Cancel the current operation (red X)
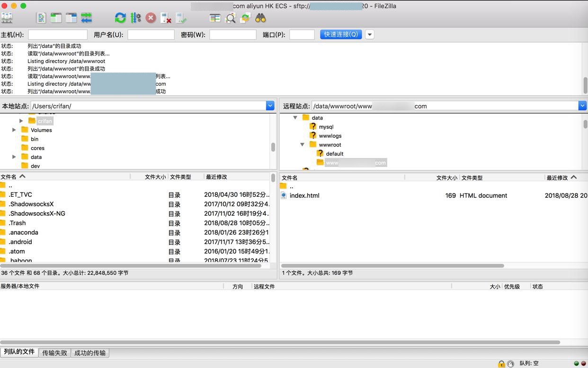The width and height of the screenshot is (588, 368). (151, 18)
